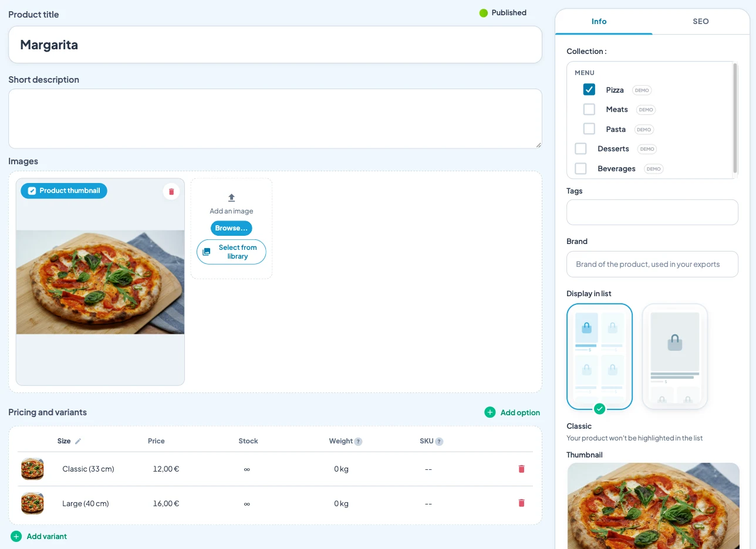Delete the Classic (33 cm) variant
This screenshot has height=549, width=756.
(521, 469)
